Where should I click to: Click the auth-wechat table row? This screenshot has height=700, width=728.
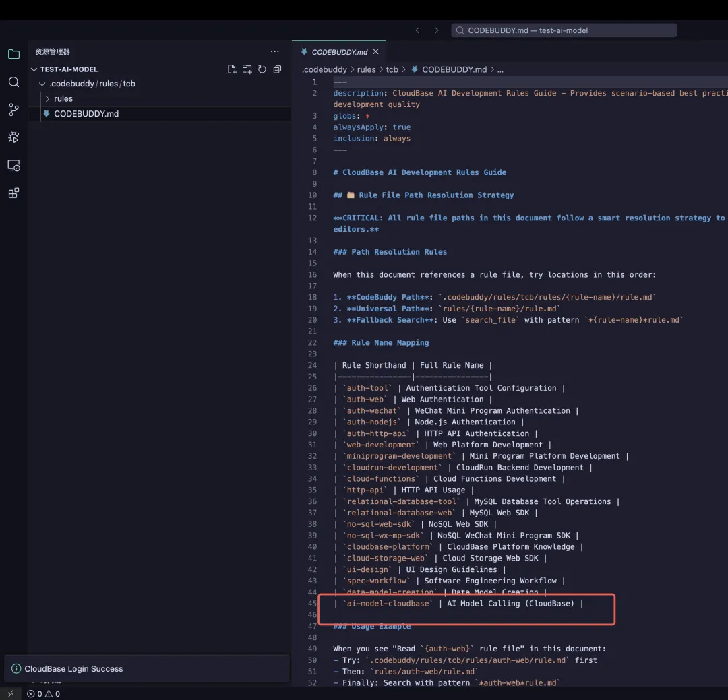pos(456,411)
